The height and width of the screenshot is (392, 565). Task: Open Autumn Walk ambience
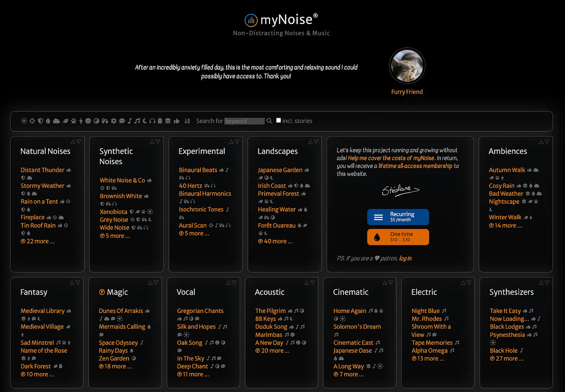click(507, 170)
